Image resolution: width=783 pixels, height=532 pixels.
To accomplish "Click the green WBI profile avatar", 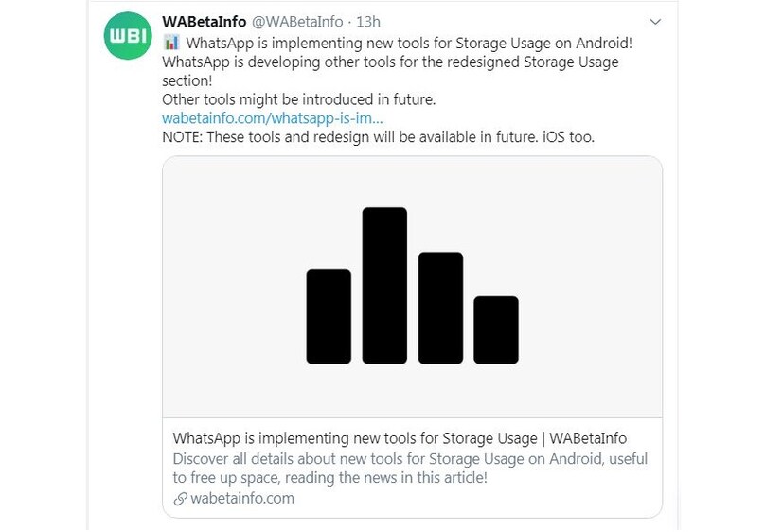I will pos(126,37).
